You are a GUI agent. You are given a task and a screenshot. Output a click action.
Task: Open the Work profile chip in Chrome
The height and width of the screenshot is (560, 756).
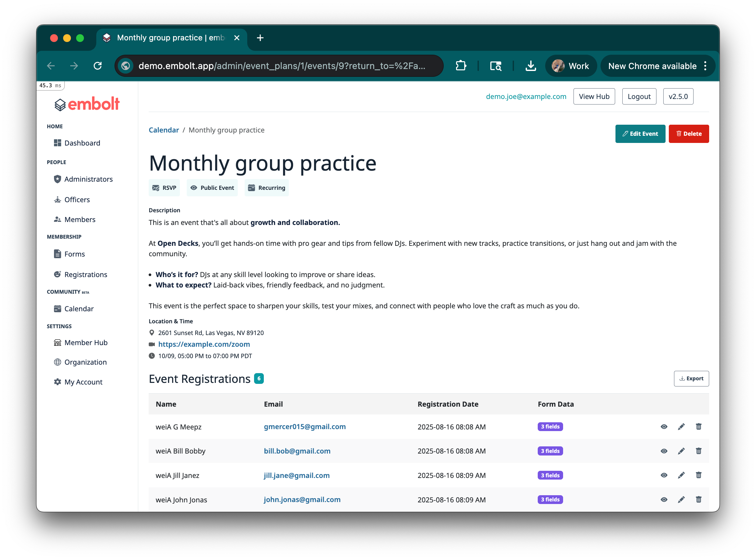pyautogui.click(x=571, y=66)
